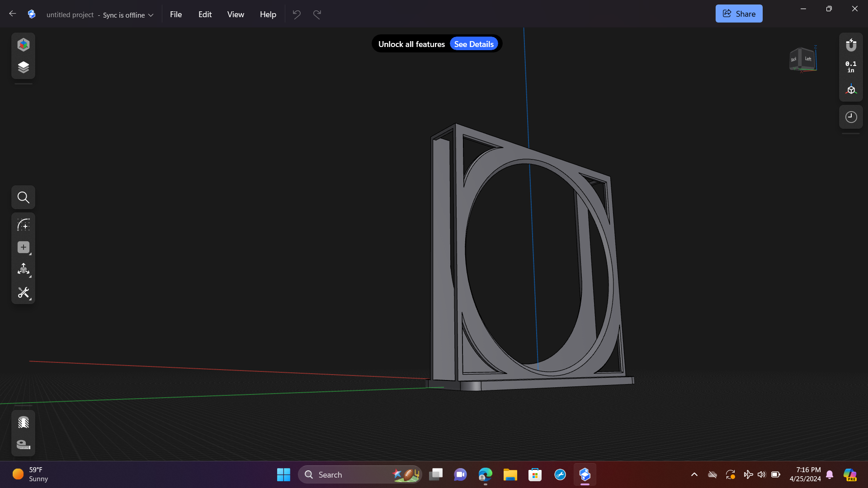Open the History panel with the clock icon
This screenshot has width=868, height=488.
[851, 117]
